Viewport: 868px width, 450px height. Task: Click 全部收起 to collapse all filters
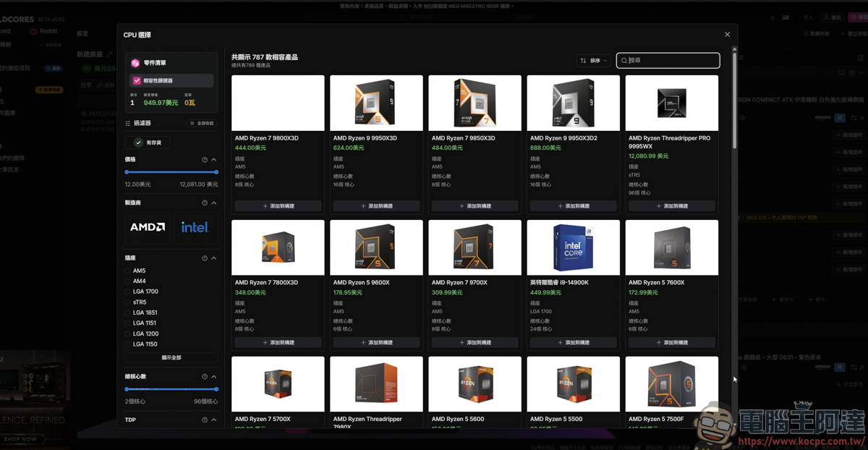(x=203, y=124)
